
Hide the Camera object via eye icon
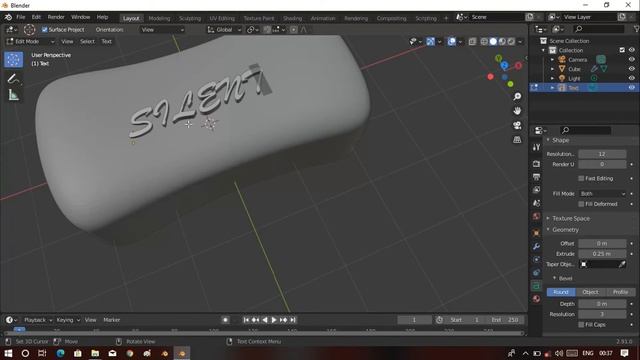click(631, 59)
